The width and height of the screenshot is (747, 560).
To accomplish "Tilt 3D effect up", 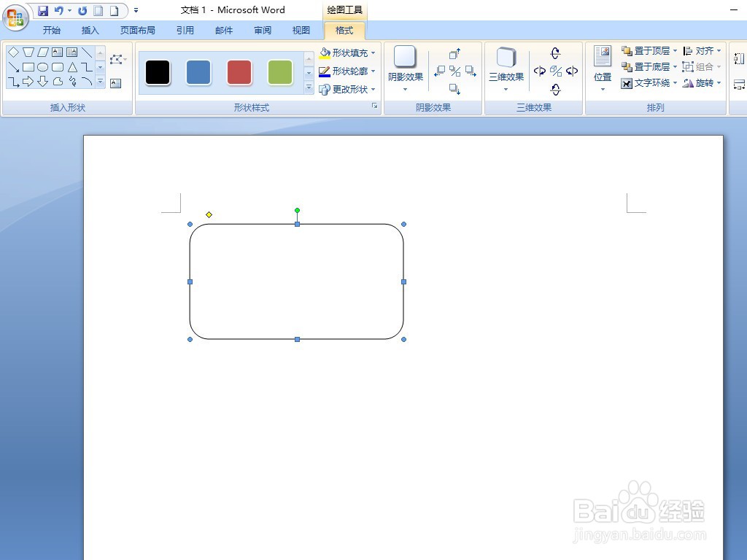I will (555, 52).
